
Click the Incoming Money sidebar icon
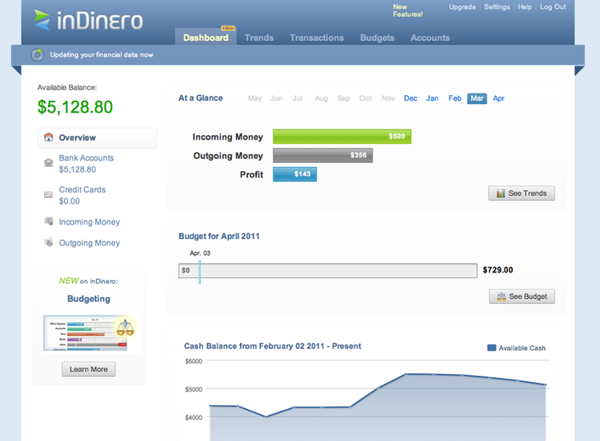pos(49,221)
